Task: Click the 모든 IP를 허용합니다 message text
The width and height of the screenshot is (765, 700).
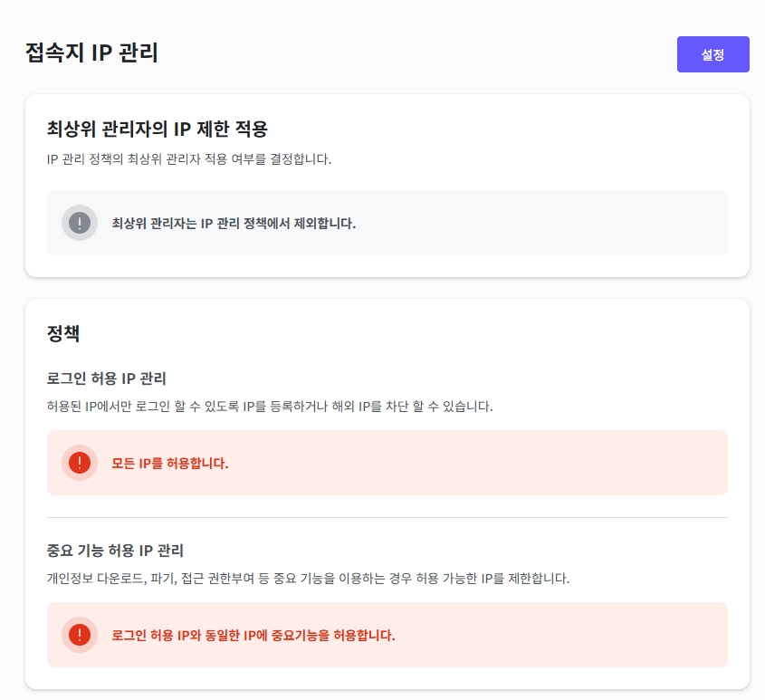Action: tap(170, 463)
